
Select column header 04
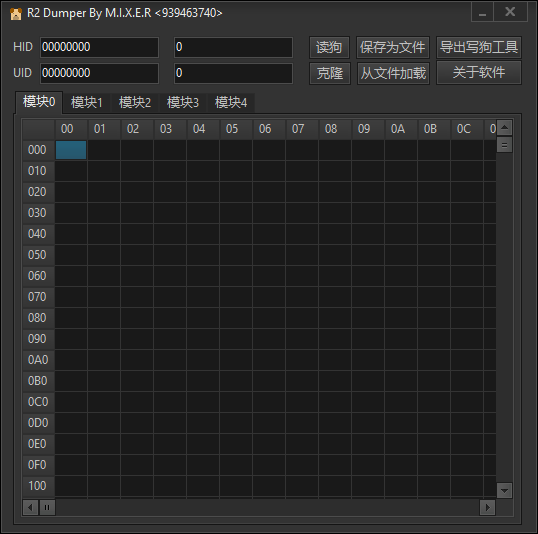[x=203, y=129]
